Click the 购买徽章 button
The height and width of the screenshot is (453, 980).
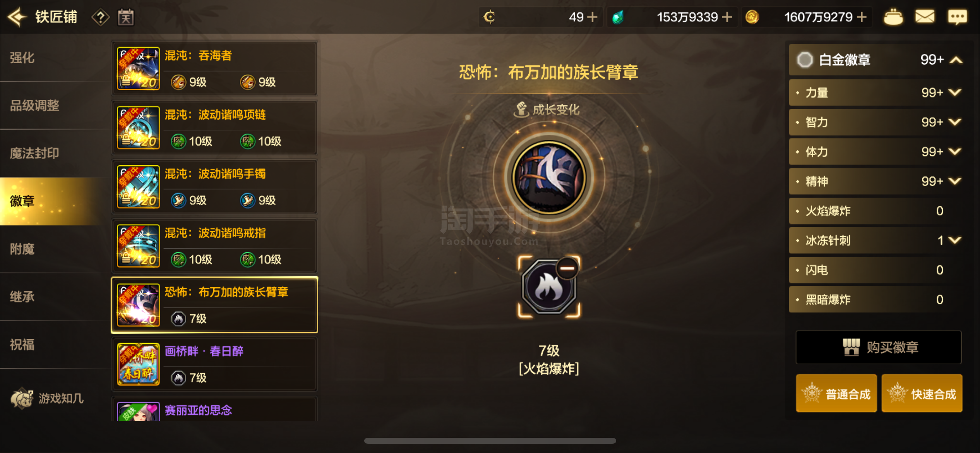879,347
